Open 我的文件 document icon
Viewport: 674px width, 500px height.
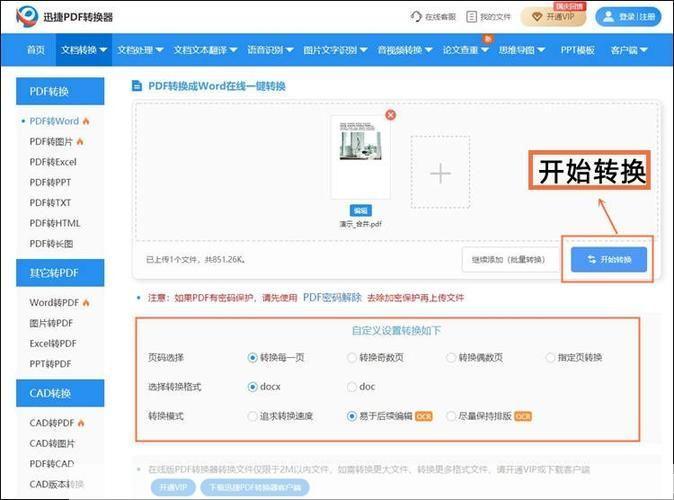click(472, 17)
